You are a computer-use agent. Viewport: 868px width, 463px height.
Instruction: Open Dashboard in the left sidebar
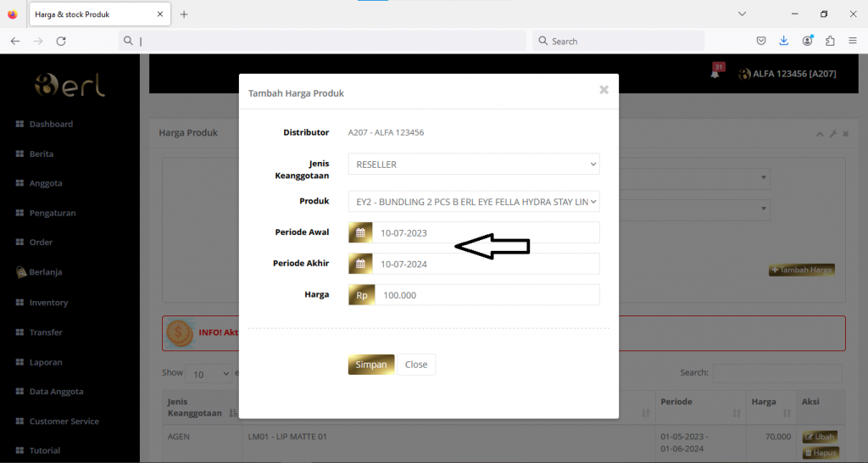(x=51, y=124)
